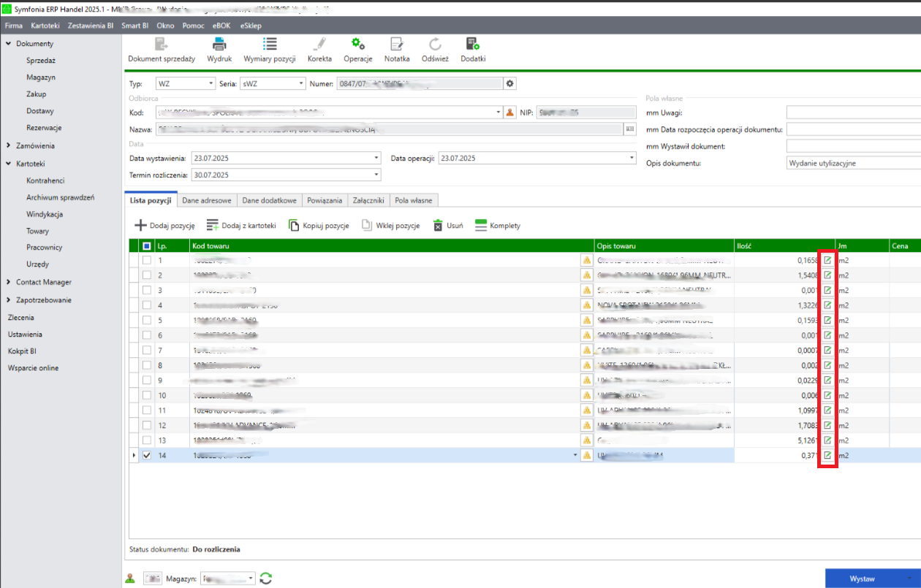Image resolution: width=921 pixels, height=588 pixels.
Task: Open the Operacje gears toolbar item
Action: 358,50
